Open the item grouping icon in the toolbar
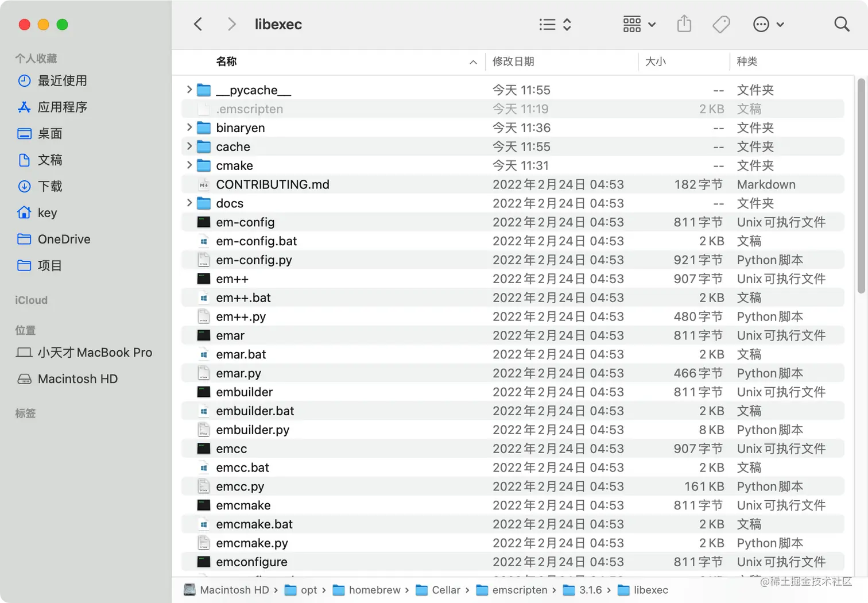868x603 pixels. 631,24
